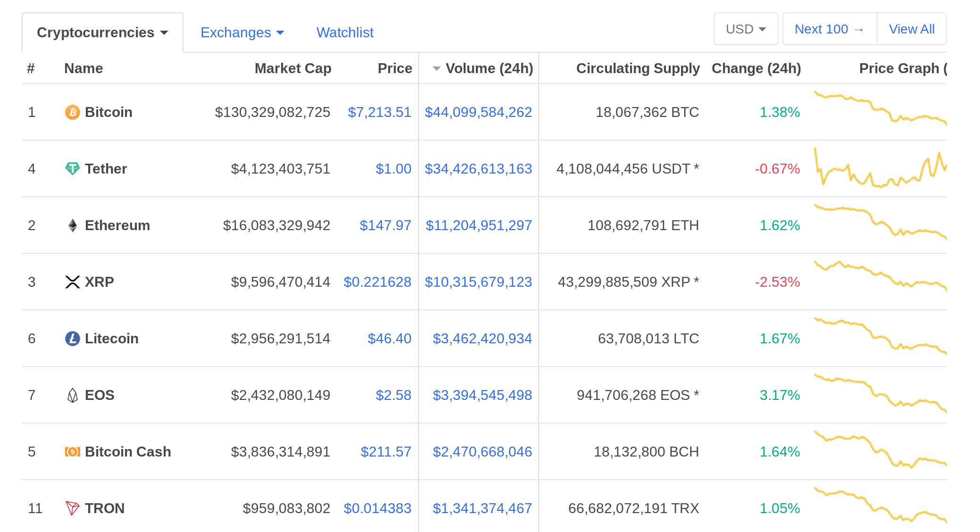Sort by Change (24h) header
Viewport: 980px width, 532px height.
coord(756,68)
